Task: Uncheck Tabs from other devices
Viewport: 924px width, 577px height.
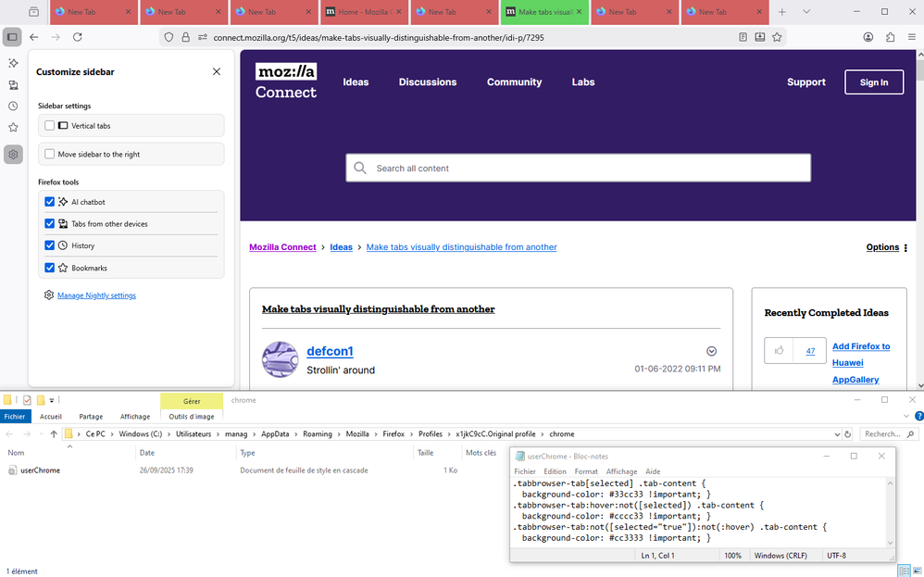Action: (49, 223)
